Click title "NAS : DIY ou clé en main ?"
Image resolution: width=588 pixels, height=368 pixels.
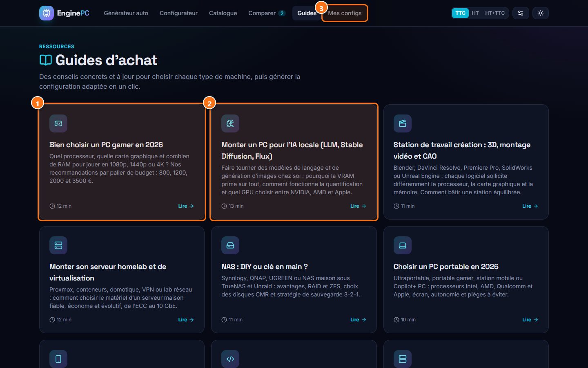[265, 267]
